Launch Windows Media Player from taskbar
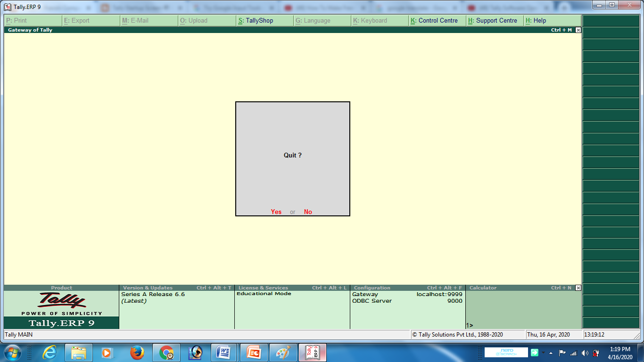644x362 pixels. pos(107,353)
